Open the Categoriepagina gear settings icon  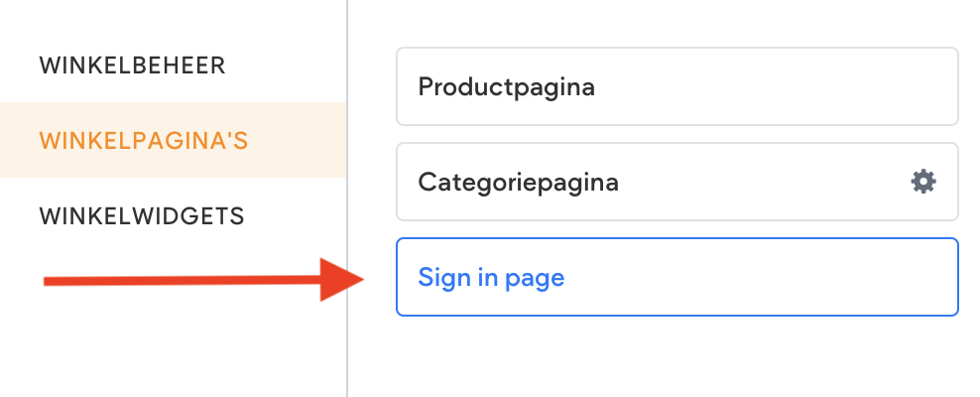[922, 182]
